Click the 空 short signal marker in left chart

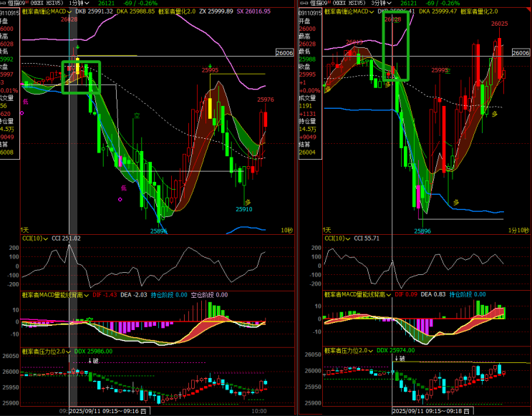coord(138,115)
